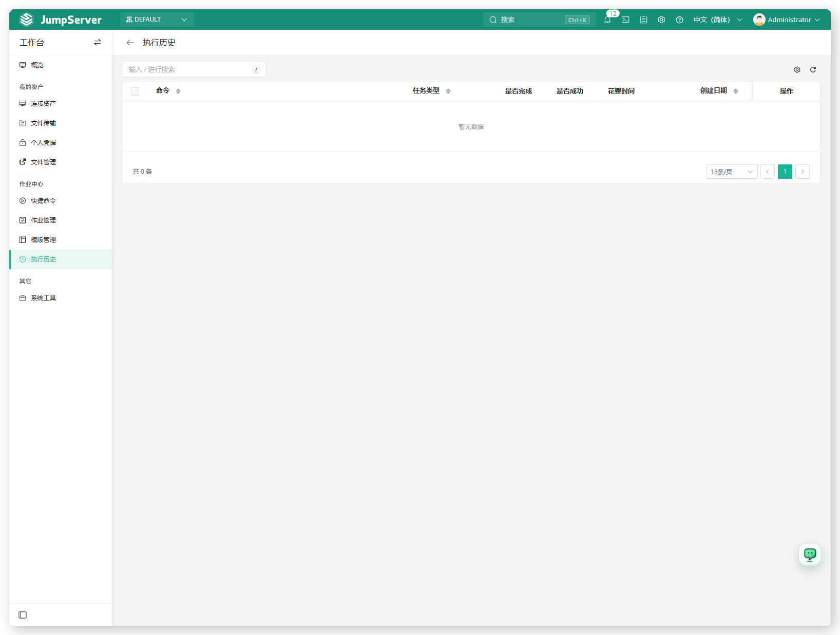Focus the 输入 / 进行搜索 filter field
Image resolution: width=840 pixels, height=635 pixels.
(194, 69)
